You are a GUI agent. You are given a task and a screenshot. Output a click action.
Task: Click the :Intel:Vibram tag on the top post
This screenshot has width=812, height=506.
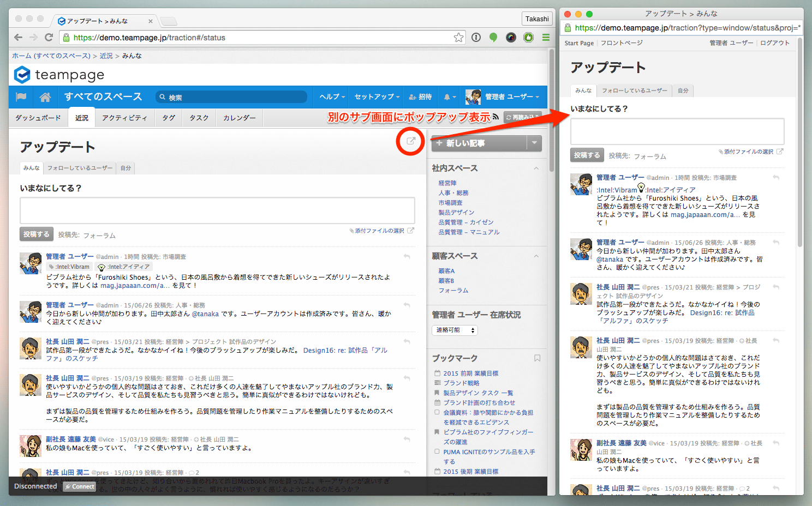[x=69, y=267]
